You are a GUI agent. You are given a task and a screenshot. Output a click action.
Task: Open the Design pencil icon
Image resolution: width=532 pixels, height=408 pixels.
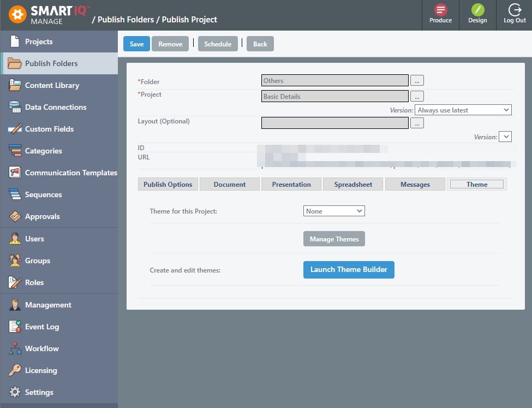(477, 10)
